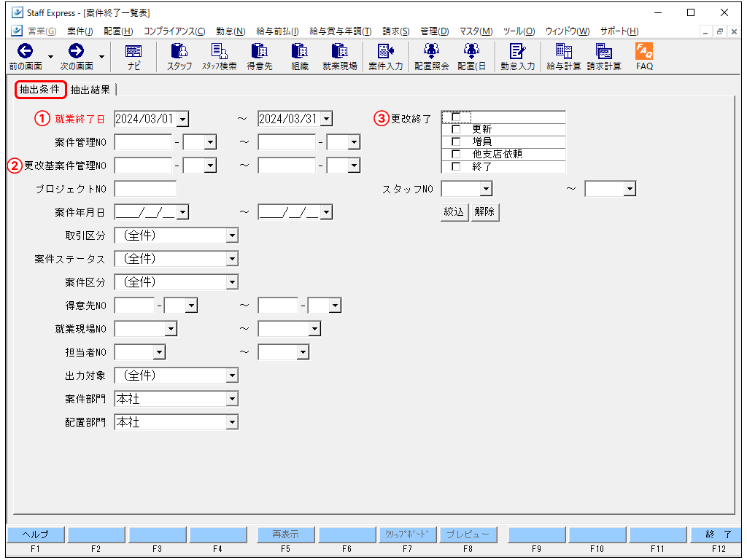This screenshot has height=560, width=747.
Task: Open the サポート(H) menu
Action: [619, 31]
